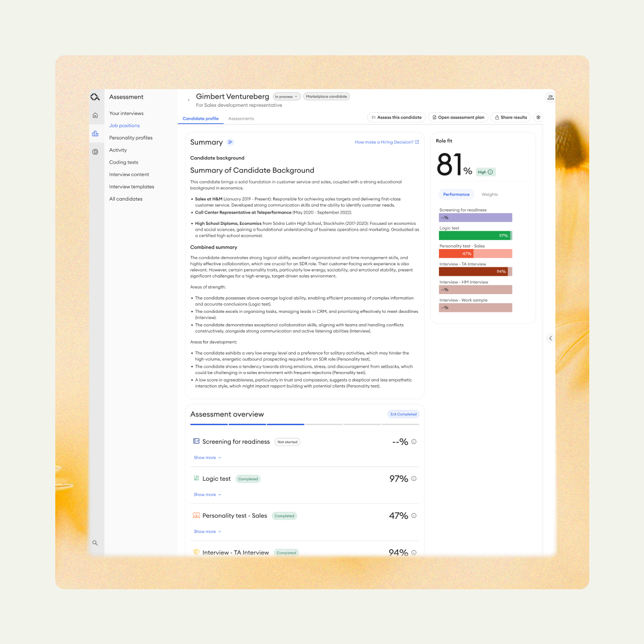Switch to the Assessments tab

(241, 119)
